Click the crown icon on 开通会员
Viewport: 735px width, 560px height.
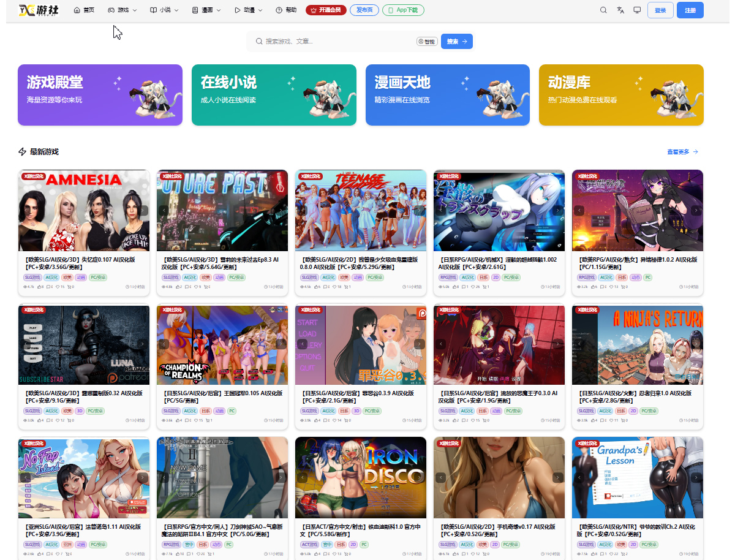coord(314,10)
